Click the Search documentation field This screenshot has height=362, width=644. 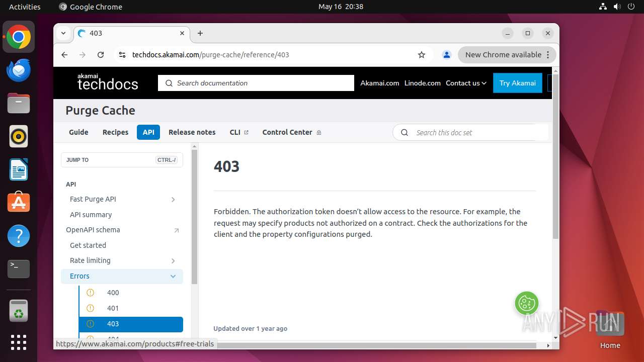click(256, 83)
